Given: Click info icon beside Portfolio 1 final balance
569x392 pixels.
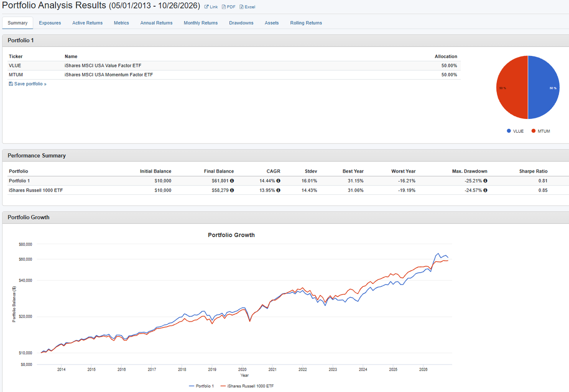Looking at the screenshot, I should [x=232, y=181].
